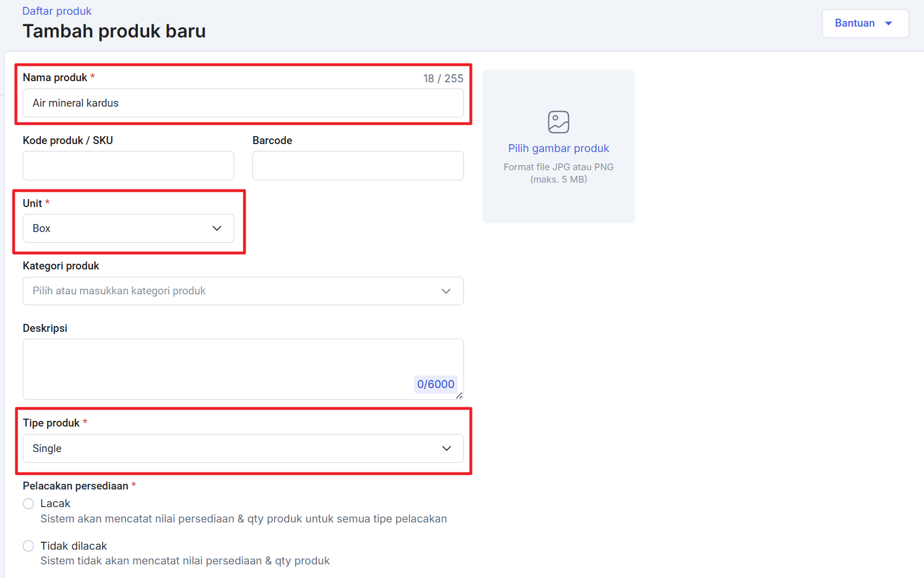
Task: Click the Deskripsi textarea resize handle
Action: [459, 395]
